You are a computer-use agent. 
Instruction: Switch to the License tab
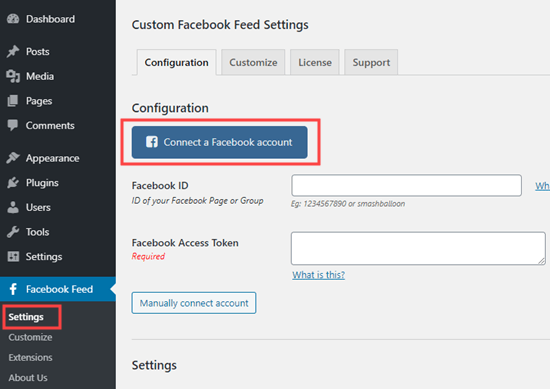tap(315, 62)
